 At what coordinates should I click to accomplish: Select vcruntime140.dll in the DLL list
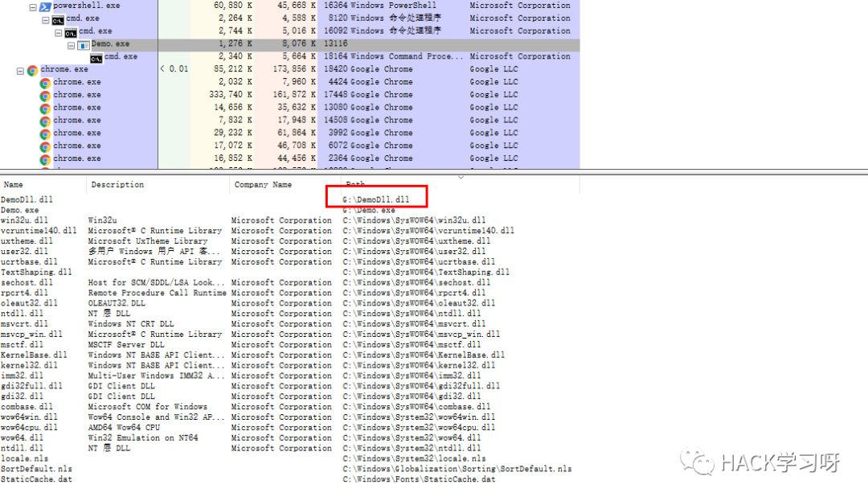point(39,231)
